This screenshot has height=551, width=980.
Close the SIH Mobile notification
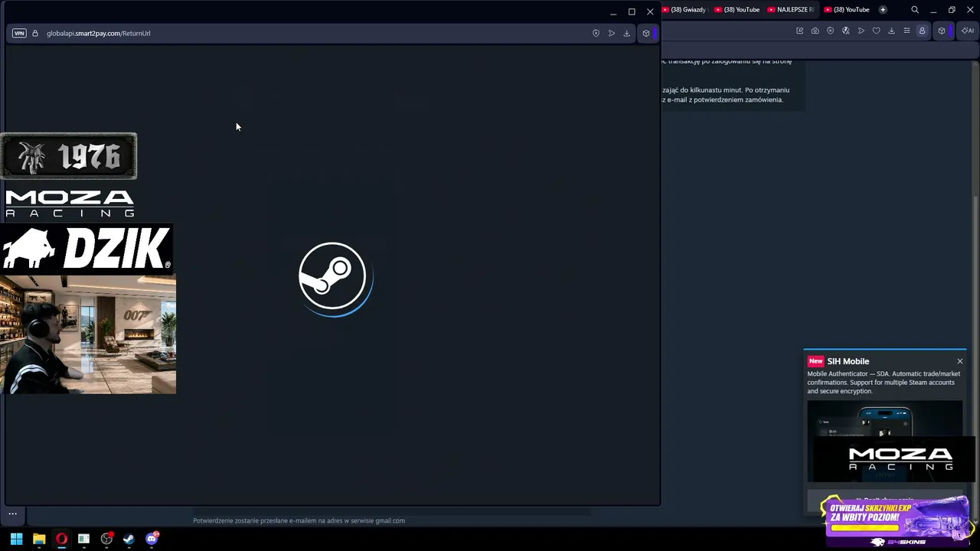click(x=959, y=361)
